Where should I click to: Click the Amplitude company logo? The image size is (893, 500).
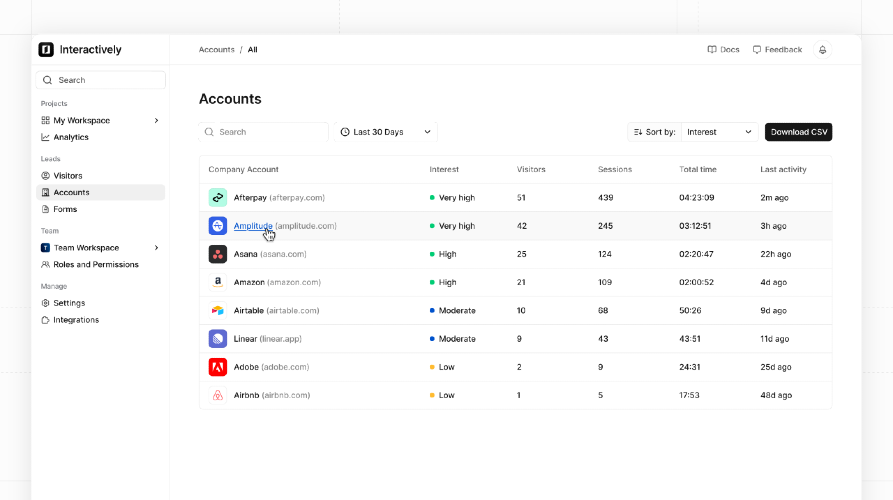(218, 226)
